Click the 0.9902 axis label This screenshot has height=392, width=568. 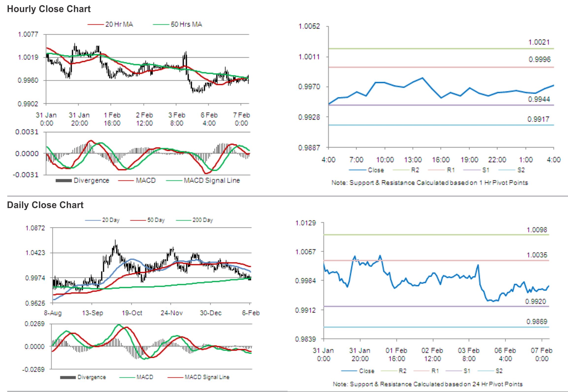(x=28, y=104)
